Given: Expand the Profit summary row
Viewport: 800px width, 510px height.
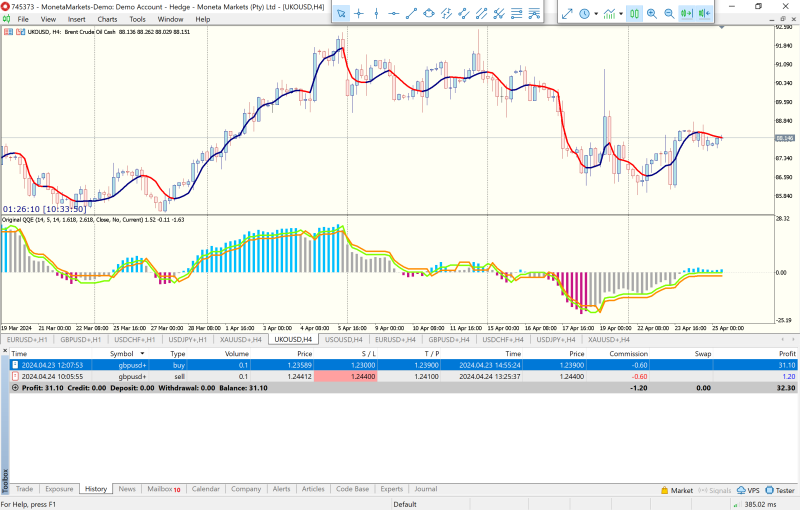Looking at the screenshot, I should click(15, 387).
